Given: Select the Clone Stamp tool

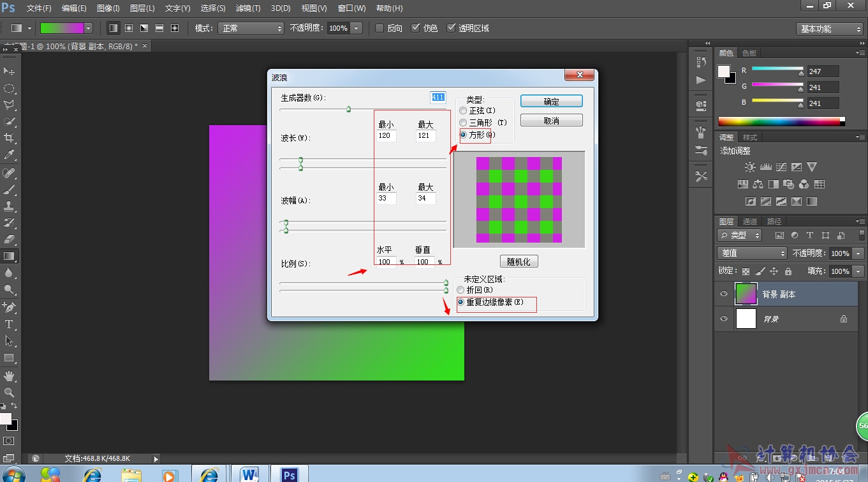Looking at the screenshot, I should point(9,207).
